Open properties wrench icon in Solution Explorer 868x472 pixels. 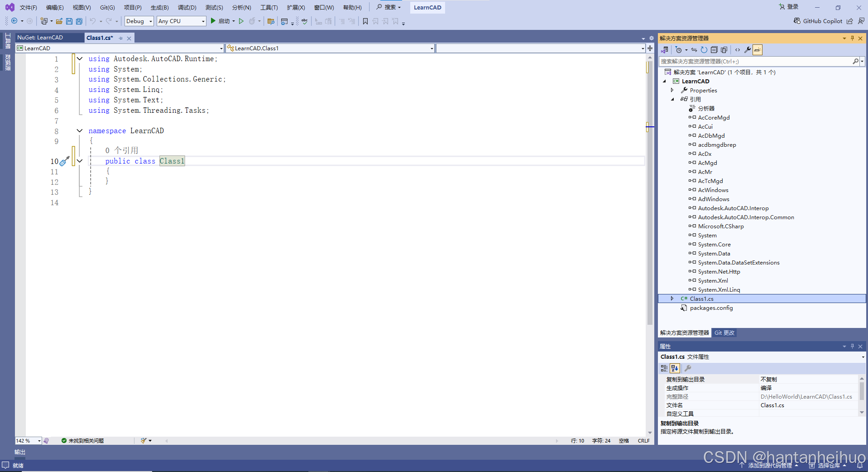pos(748,50)
